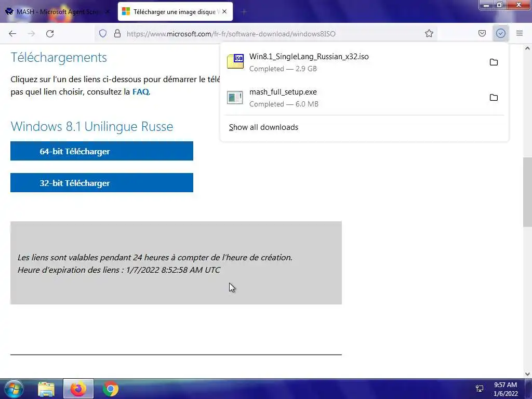The image size is (532, 399).
Task: Close the Télécharger une image disque tab
Action: 224,11
